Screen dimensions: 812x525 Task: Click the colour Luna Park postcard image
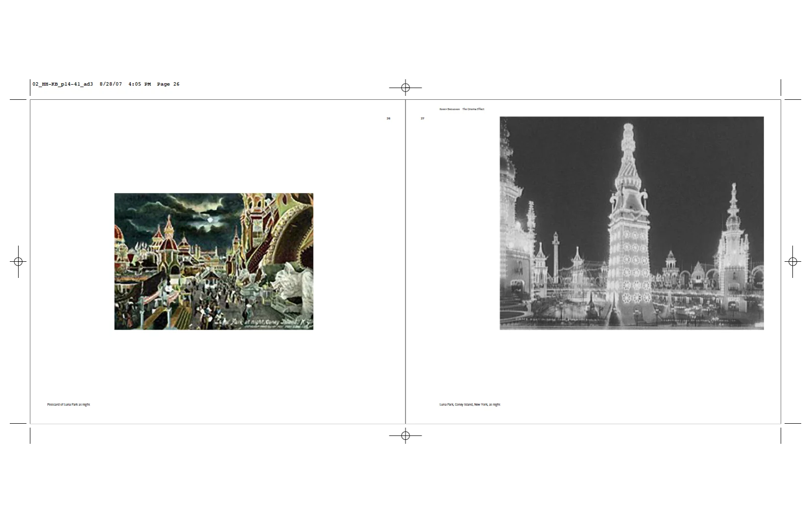tap(214, 261)
